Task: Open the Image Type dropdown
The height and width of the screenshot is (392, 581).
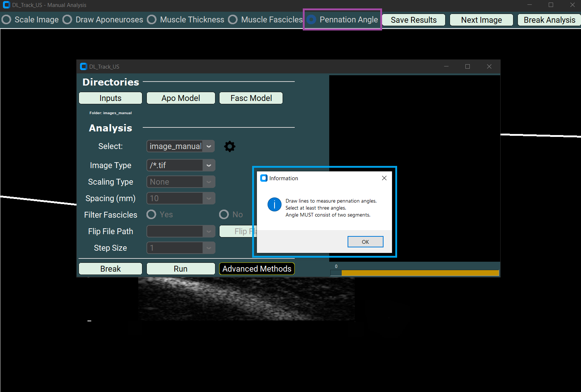Action: coord(208,166)
